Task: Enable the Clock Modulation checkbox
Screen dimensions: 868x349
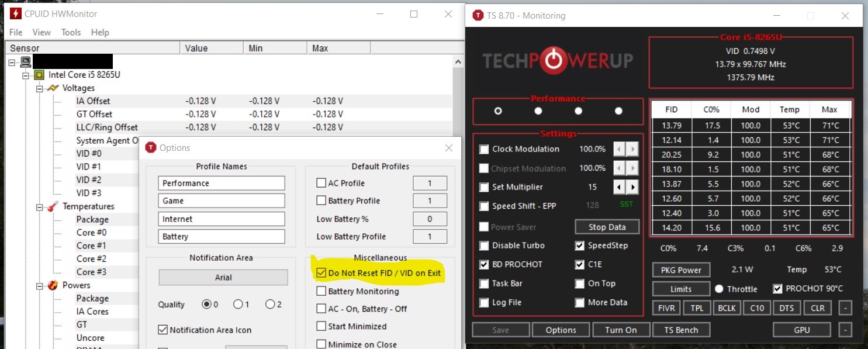Action: point(484,149)
